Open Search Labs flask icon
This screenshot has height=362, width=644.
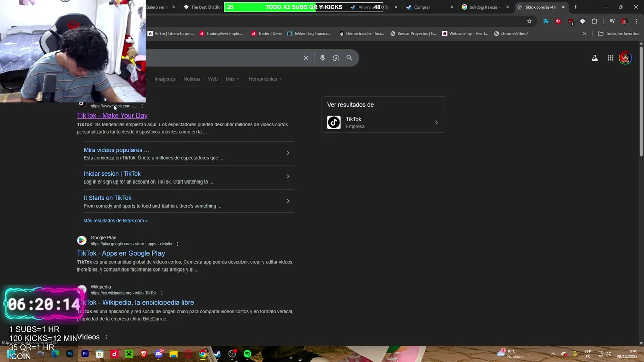(595, 58)
